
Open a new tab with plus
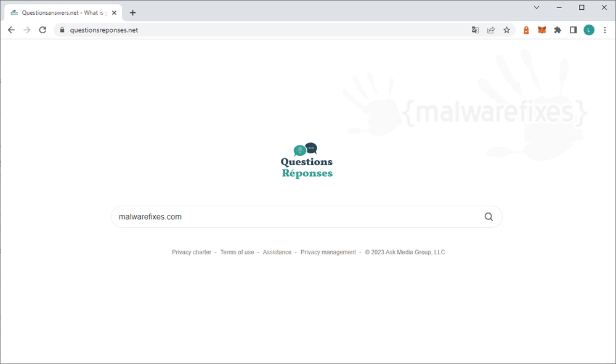(x=133, y=12)
